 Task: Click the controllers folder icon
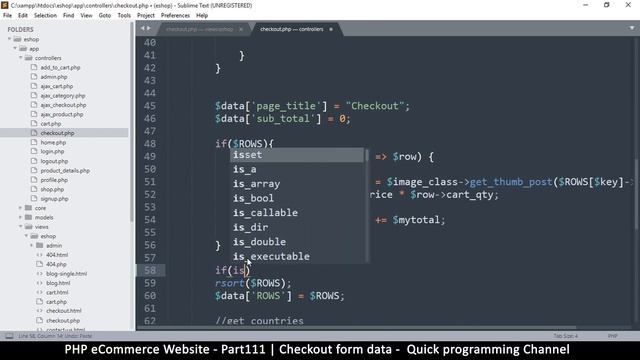pyautogui.click(x=29, y=58)
